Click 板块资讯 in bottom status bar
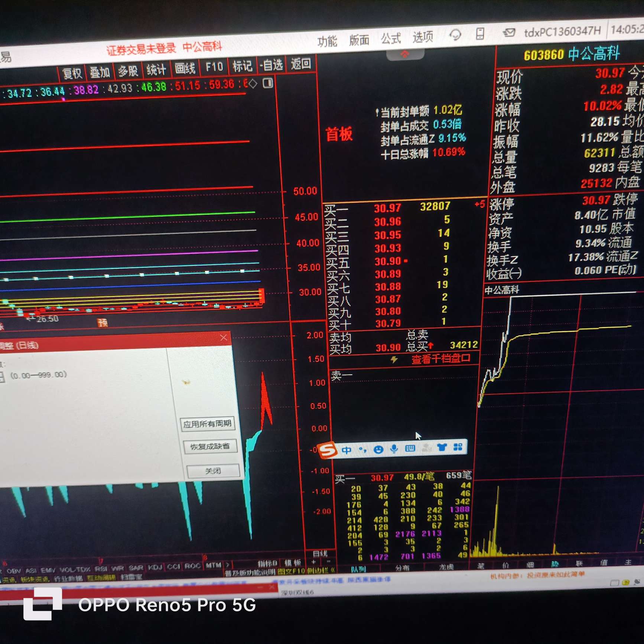Image resolution: width=644 pixels, height=644 pixels. (34, 579)
